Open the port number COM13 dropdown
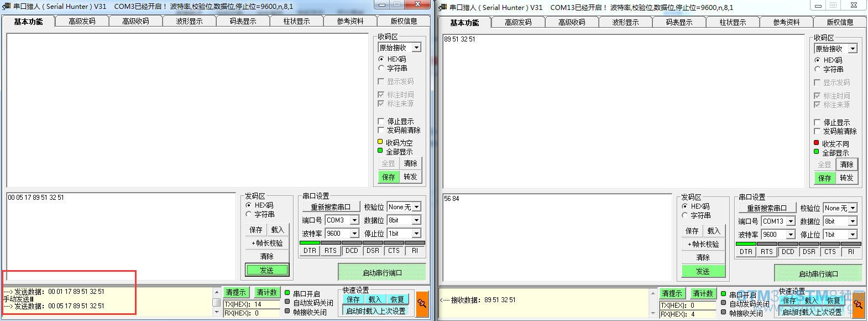This screenshot has width=868, height=321. pyautogui.click(x=791, y=221)
